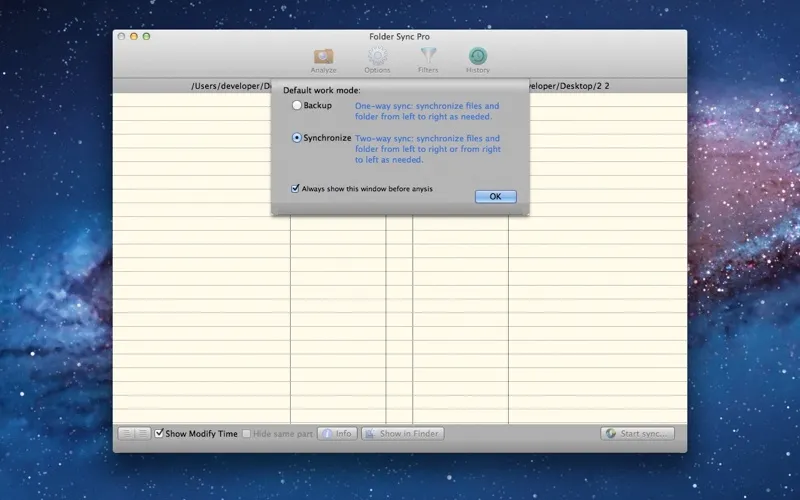This screenshot has height=500, width=800.
Task: Select the Synchronize radio button
Action: 297,138
